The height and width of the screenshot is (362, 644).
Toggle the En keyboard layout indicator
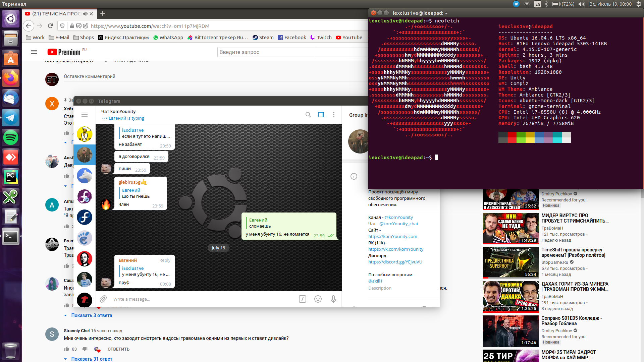(538, 4)
